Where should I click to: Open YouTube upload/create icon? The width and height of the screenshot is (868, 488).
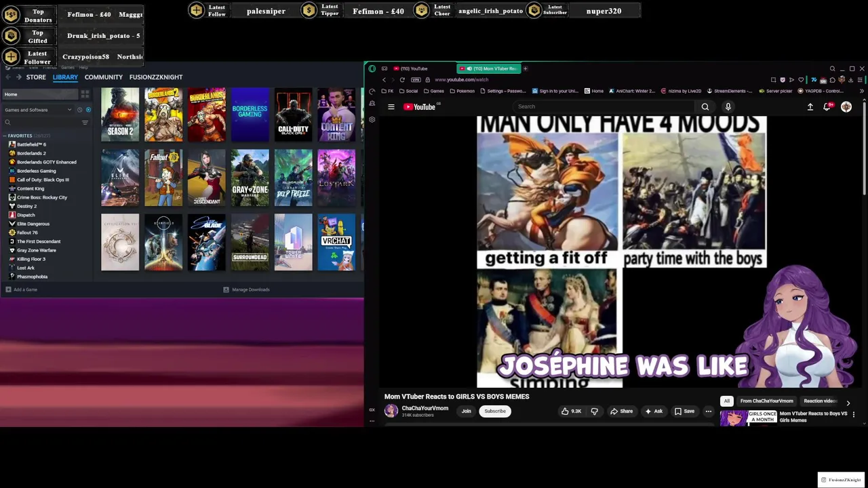pos(810,106)
